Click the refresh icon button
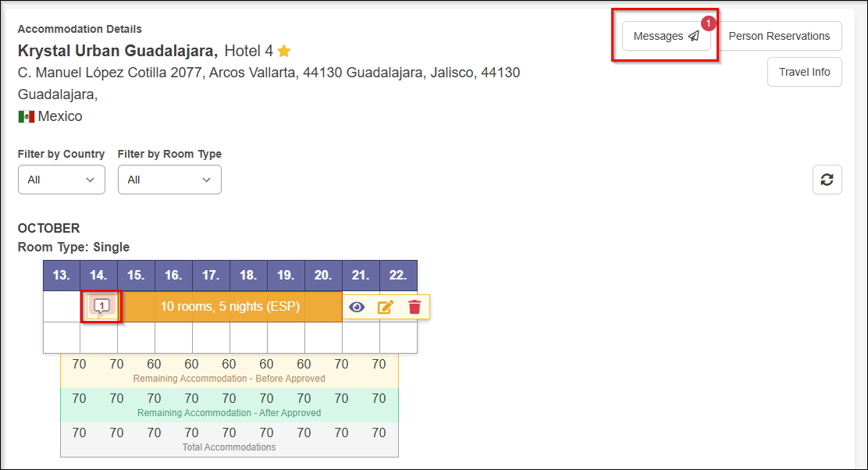868x470 pixels. click(x=827, y=180)
